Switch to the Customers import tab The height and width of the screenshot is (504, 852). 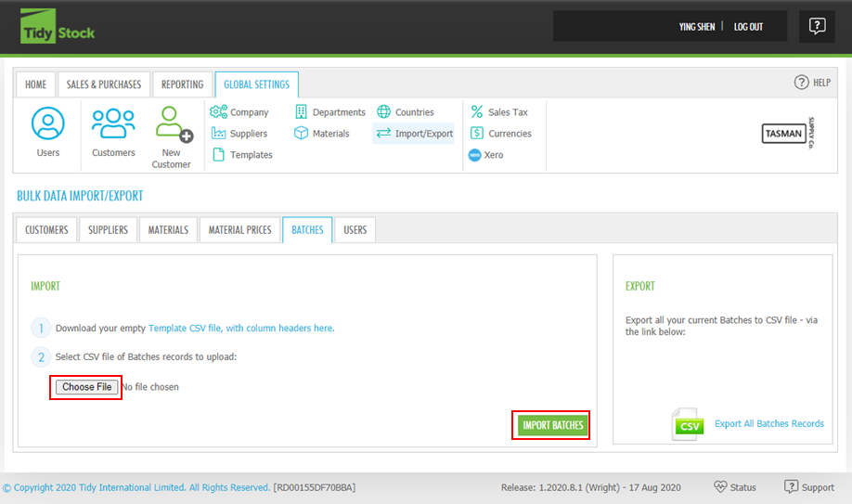point(46,230)
